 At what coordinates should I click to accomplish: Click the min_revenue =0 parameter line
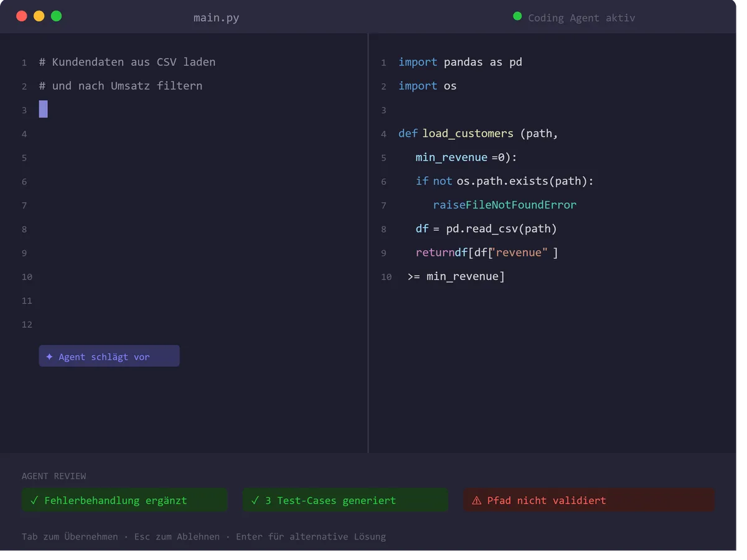466,157
